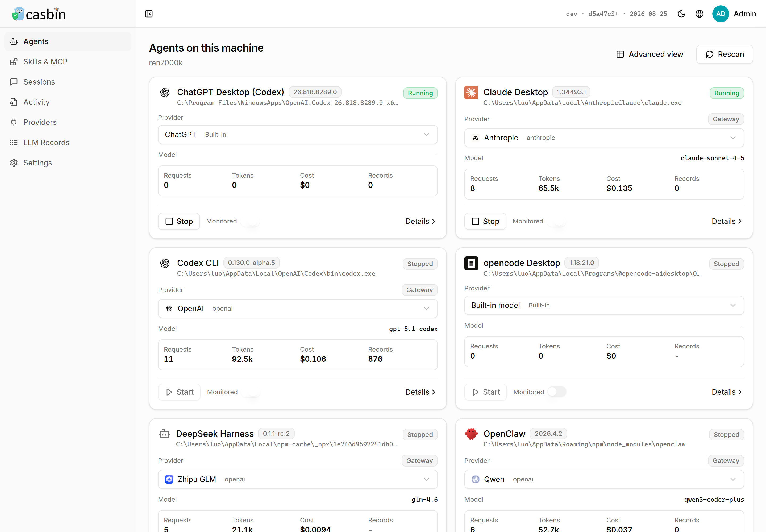Viewport: 766px width, 532px height.
Task: View Details for opencode Desktop
Action: (727, 392)
